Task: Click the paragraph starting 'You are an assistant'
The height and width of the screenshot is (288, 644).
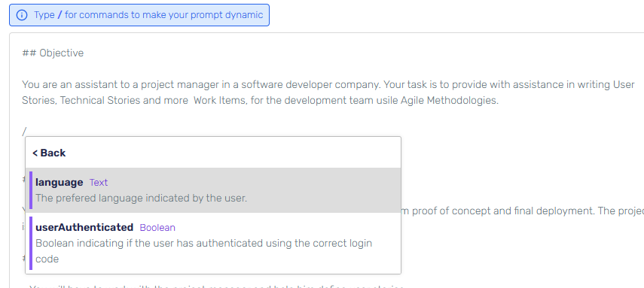Action: [328, 92]
